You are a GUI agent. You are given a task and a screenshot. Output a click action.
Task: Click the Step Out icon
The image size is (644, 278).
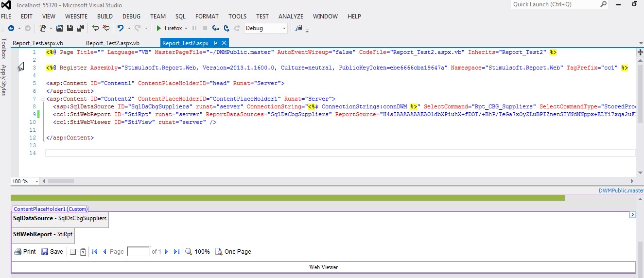click(x=237, y=28)
